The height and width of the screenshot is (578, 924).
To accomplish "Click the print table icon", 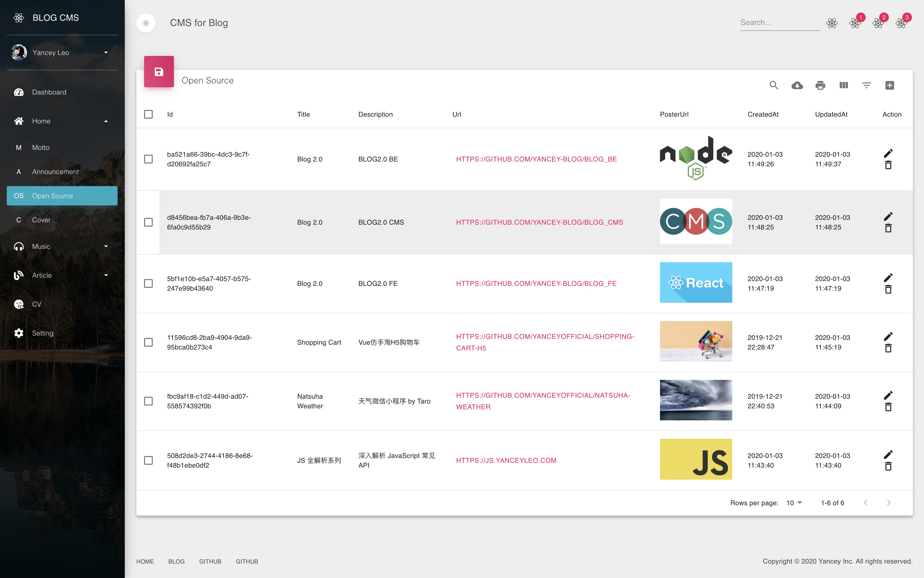I will pyautogui.click(x=820, y=85).
